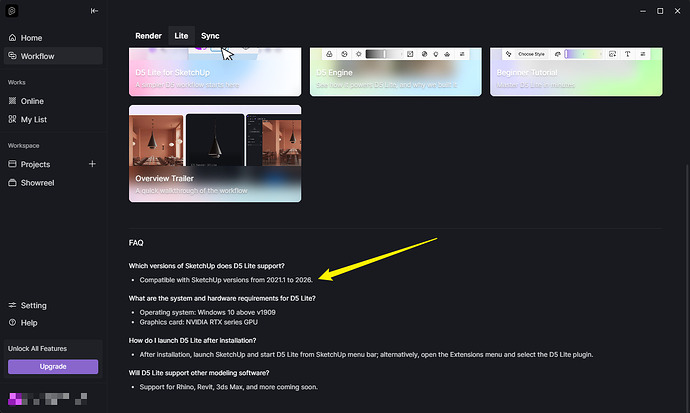Maximize the application window
Image resolution: width=690 pixels, height=413 pixels.
[660, 11]
